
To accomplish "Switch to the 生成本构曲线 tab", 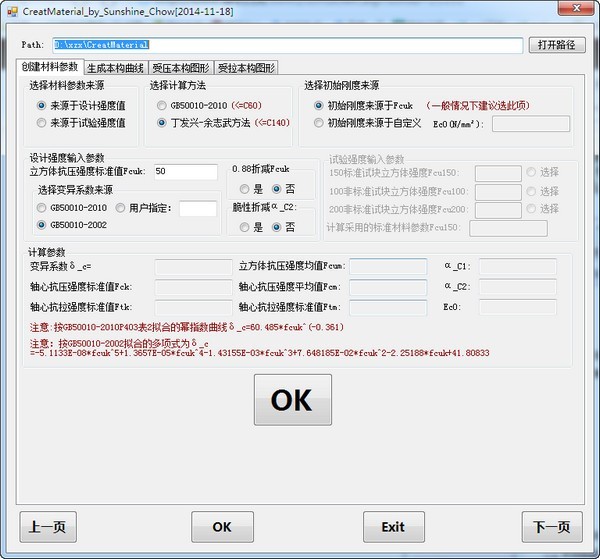I will pyautogui.click(x=115, y=68).
